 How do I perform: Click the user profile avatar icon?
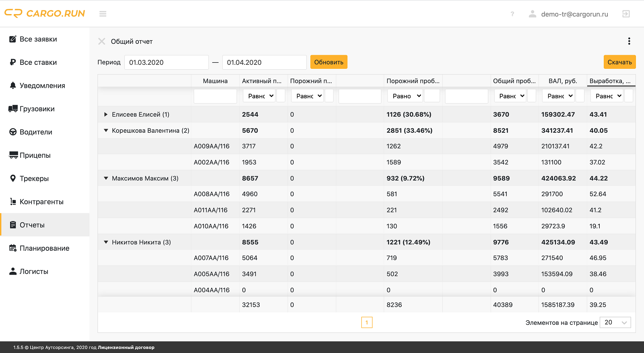pyautogui.click(x=533, y=14)
